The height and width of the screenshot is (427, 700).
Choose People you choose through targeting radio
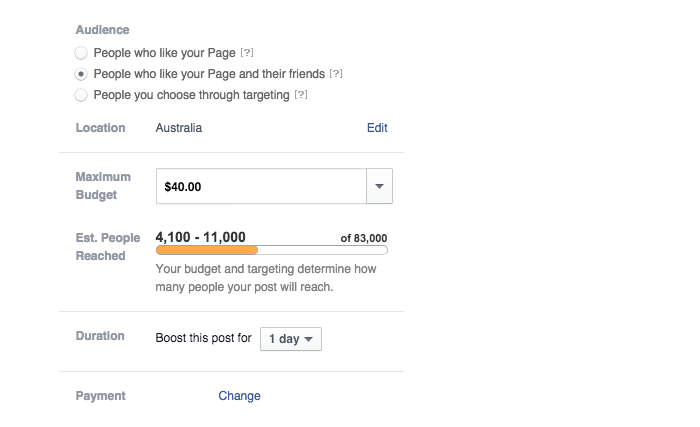tap(81, 95)
